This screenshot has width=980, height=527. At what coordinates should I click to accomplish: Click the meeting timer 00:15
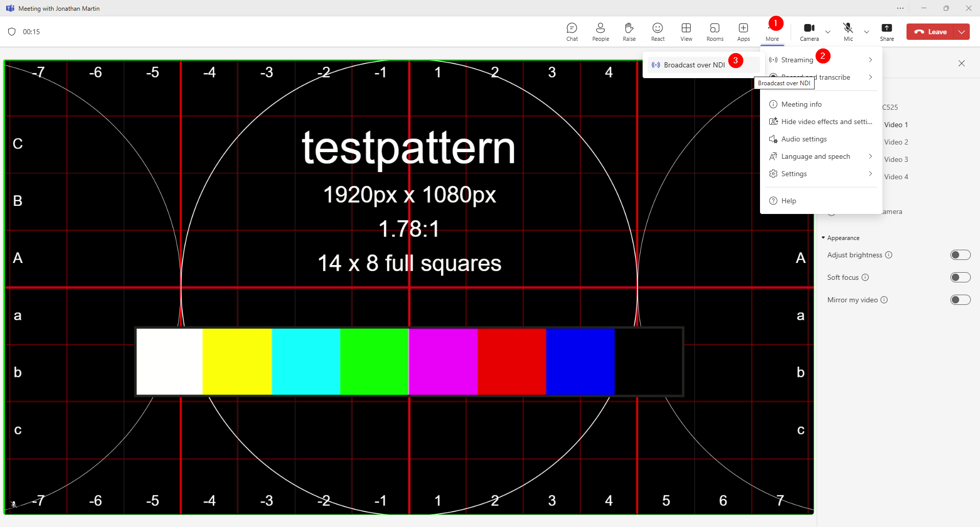(x=31, y=32)
